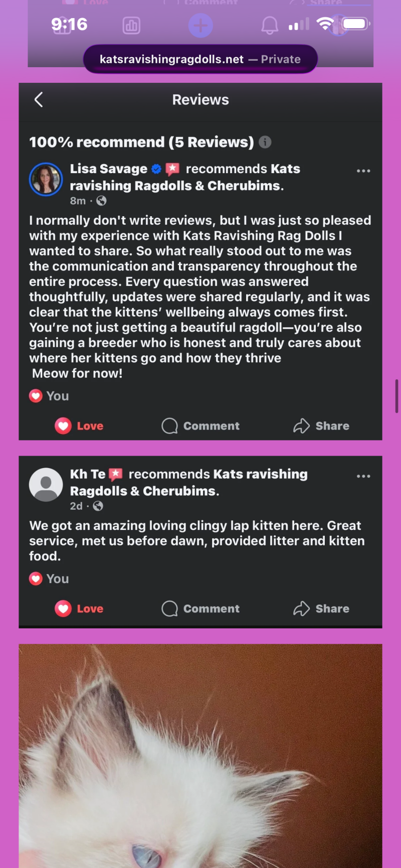View heart reaction list under Lisa's review

[49, 396]
